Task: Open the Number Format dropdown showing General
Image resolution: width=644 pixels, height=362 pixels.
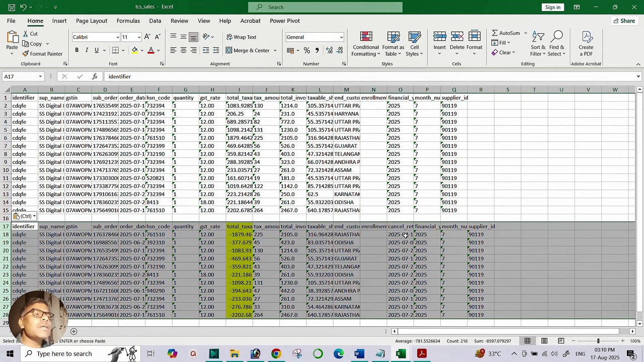Action: (x=341, y=37)
